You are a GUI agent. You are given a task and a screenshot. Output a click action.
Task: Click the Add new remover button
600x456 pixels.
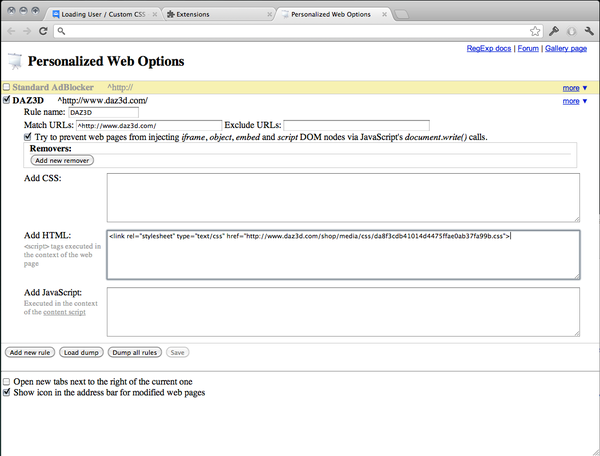tap(62, 160)
